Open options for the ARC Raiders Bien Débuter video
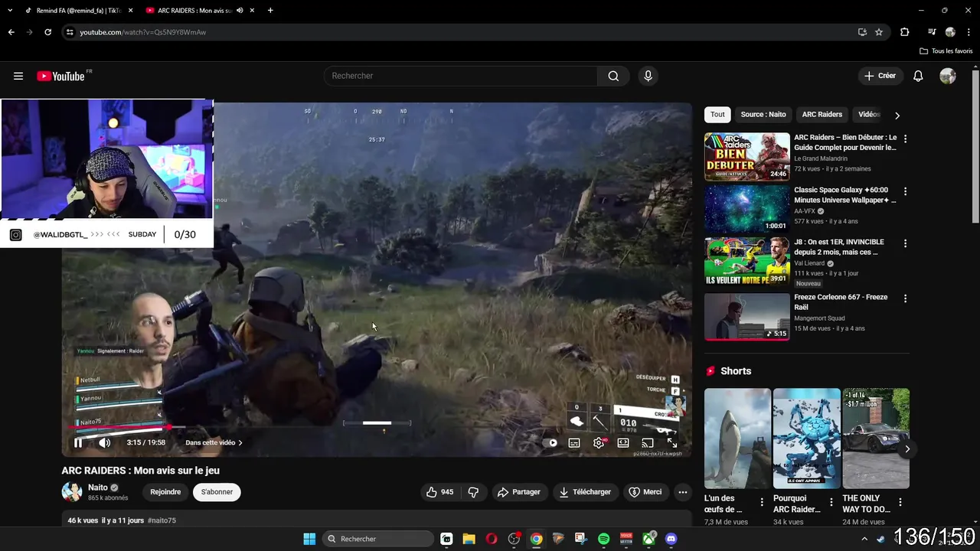This screenshot has height=551, width=980. 905,139
